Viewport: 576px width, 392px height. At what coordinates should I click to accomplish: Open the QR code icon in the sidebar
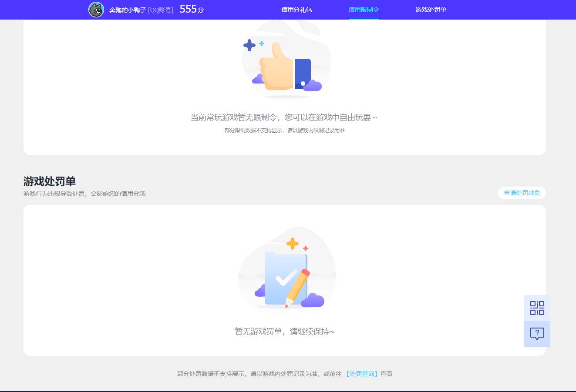pos(537,308)
